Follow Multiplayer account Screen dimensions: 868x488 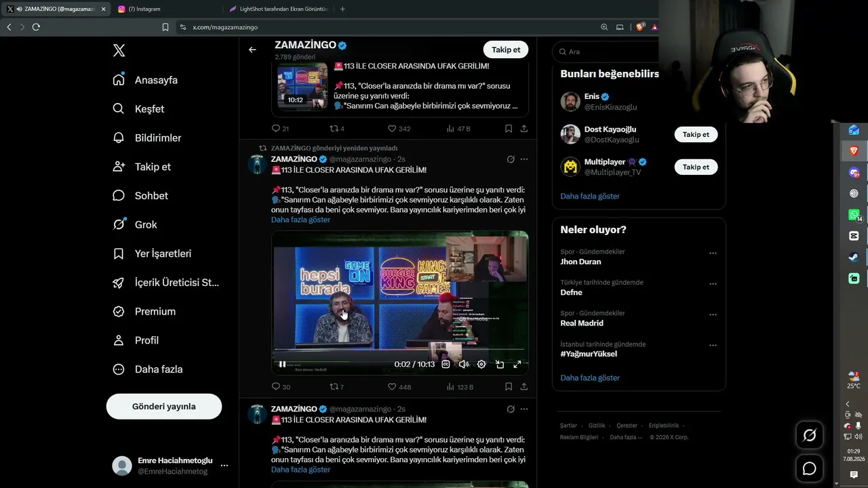pyautogui.click(x=696, y=167)
